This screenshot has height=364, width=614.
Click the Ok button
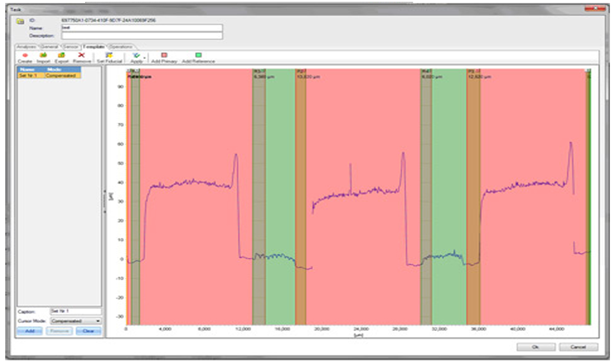(x=535, y=347)
